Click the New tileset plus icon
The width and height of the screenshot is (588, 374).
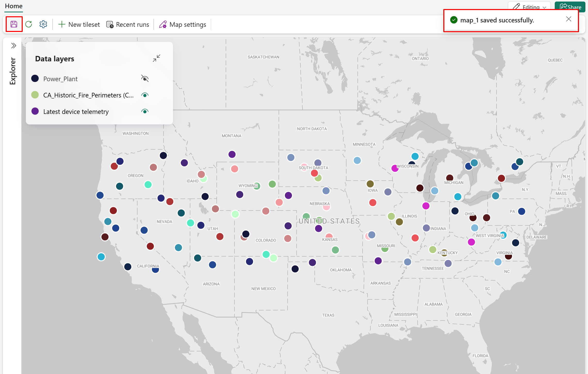(x=62, y=24)
